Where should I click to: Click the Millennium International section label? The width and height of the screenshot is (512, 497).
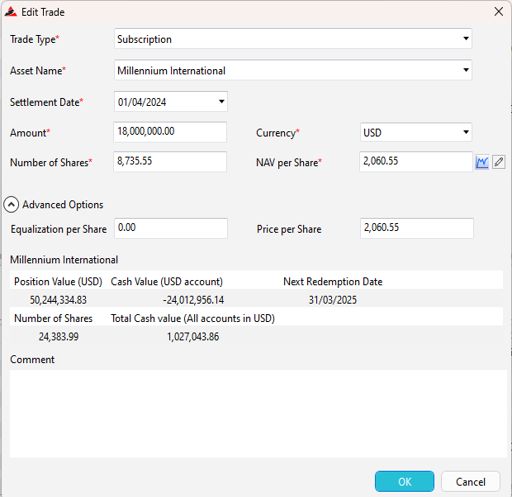(64, 260)
